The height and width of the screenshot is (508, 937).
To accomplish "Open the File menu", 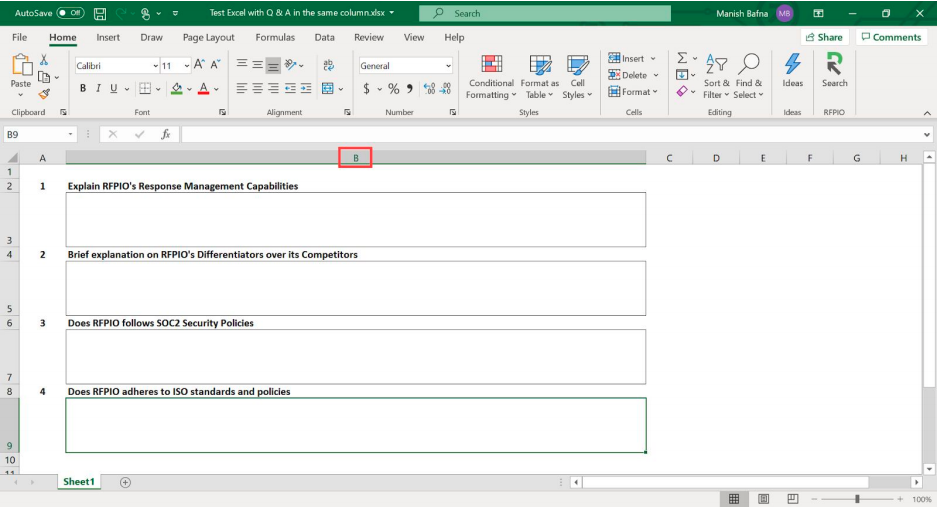I will (x=20, y=37).
